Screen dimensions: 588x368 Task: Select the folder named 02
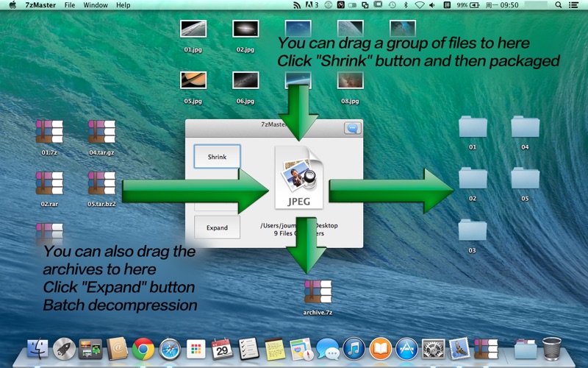click(473, 178)
